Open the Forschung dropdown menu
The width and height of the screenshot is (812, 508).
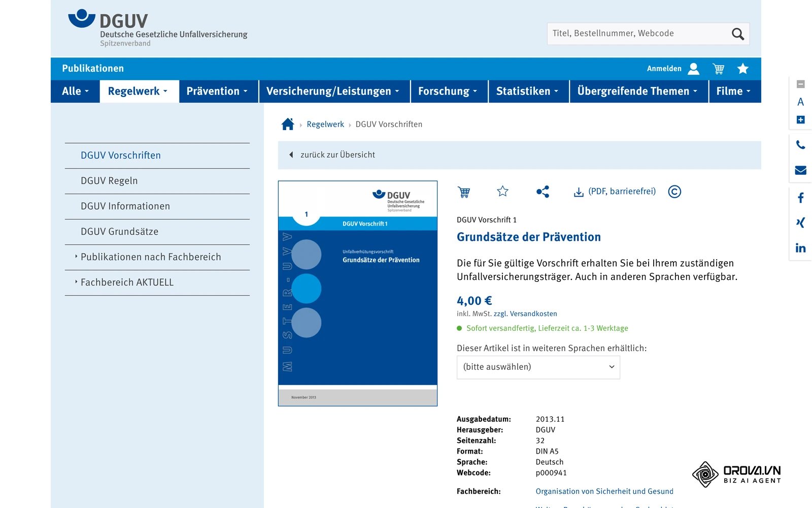click(449, 91)
